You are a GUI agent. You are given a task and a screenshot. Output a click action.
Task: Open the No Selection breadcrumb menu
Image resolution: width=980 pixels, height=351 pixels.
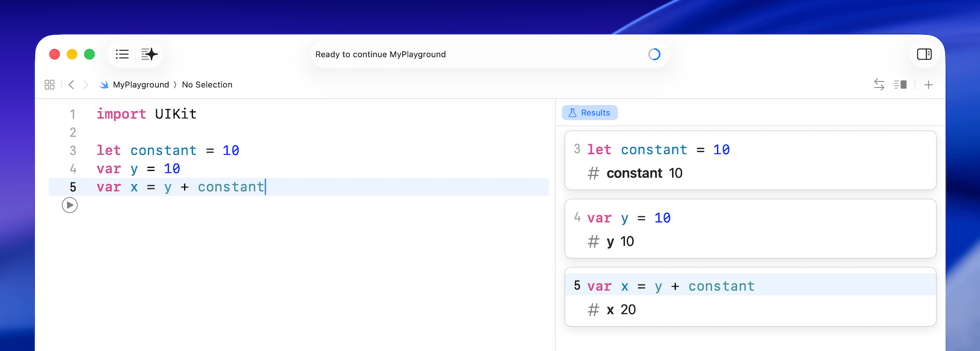(x=207, y=85)
